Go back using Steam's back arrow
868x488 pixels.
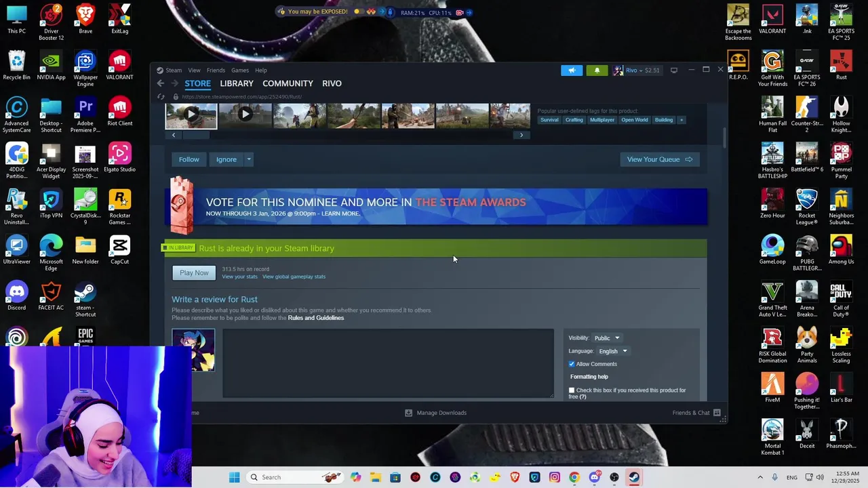click(x=161, y=83)
